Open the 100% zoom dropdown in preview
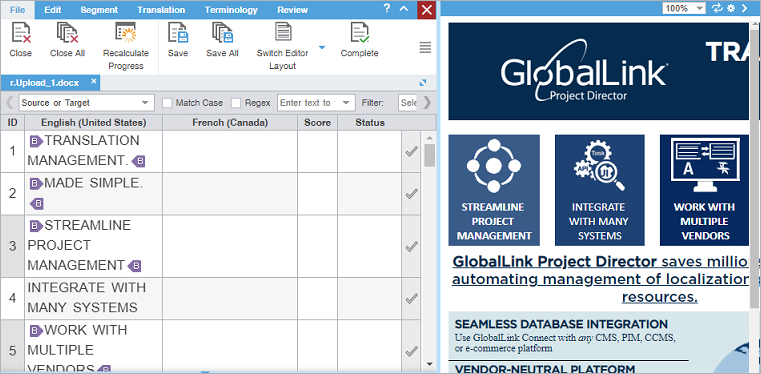 [685, 8]
